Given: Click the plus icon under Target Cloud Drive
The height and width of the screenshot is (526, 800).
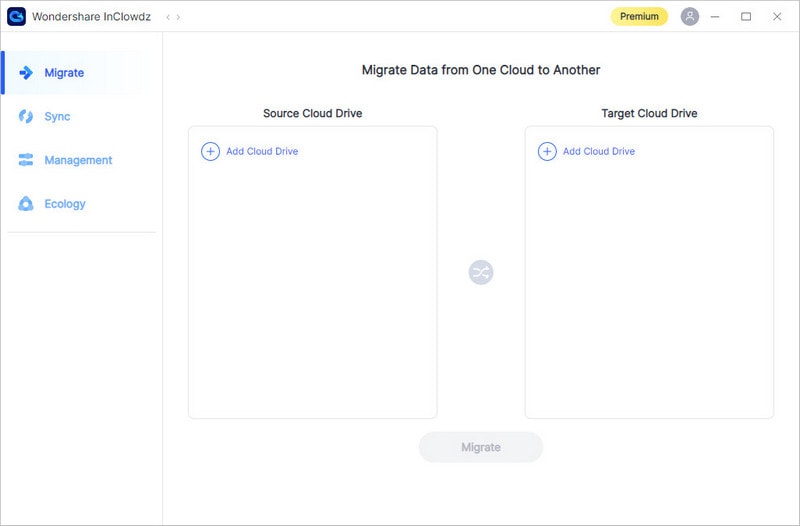Looking at the screenshot, I should (x=547, y=151).
